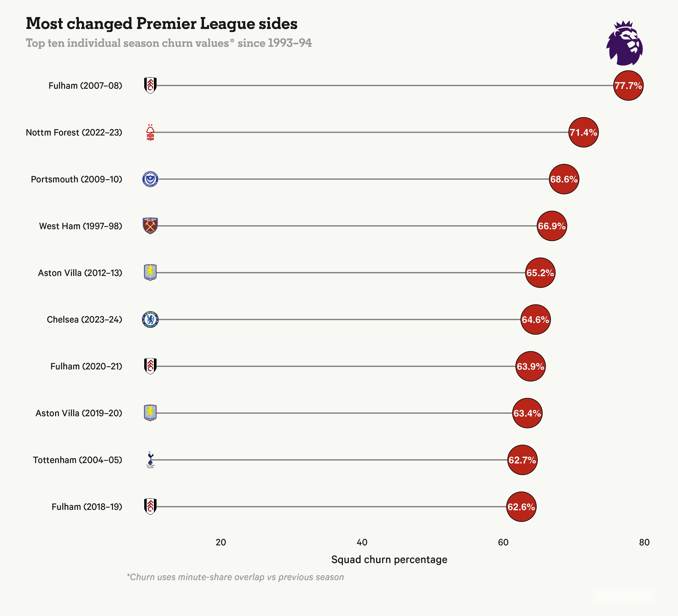Click the Fulham crest in the 2020–21 row
This screenshot has height=616, width=678.
150,366
